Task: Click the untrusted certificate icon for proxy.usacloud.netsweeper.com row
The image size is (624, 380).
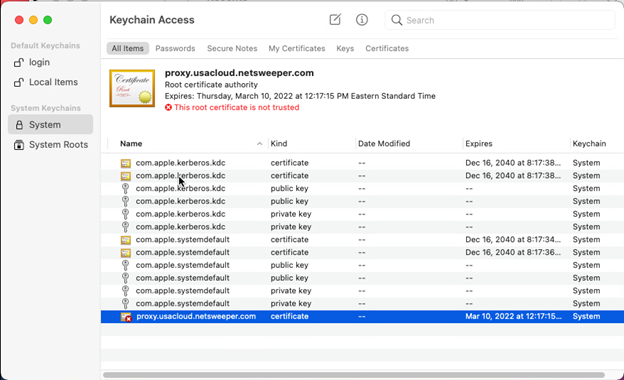Action: 126,317
